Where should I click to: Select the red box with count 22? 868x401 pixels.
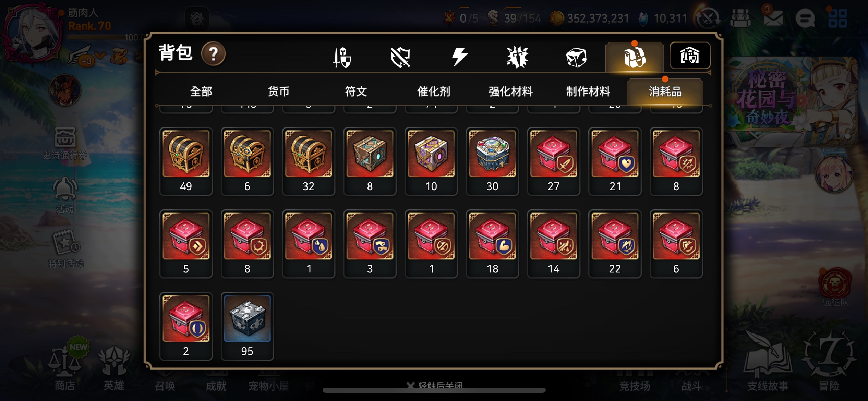pos(615,244)
